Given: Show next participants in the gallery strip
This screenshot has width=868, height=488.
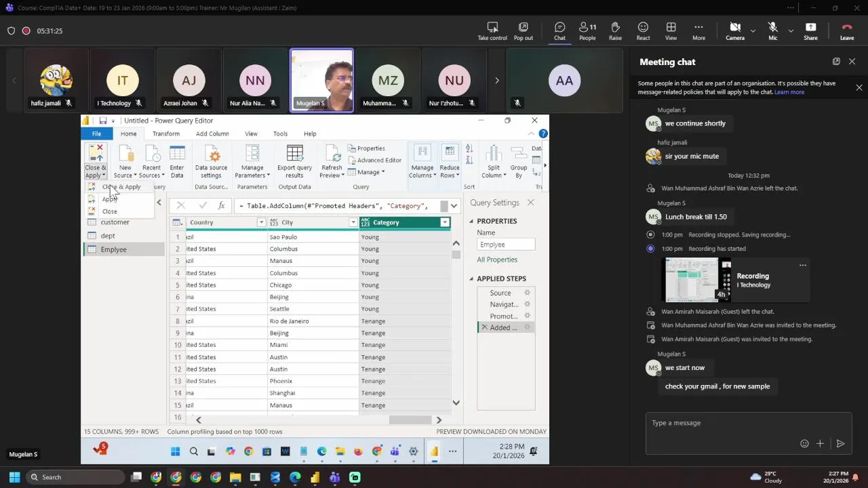Looking at the screenshot, I should 496,80.
